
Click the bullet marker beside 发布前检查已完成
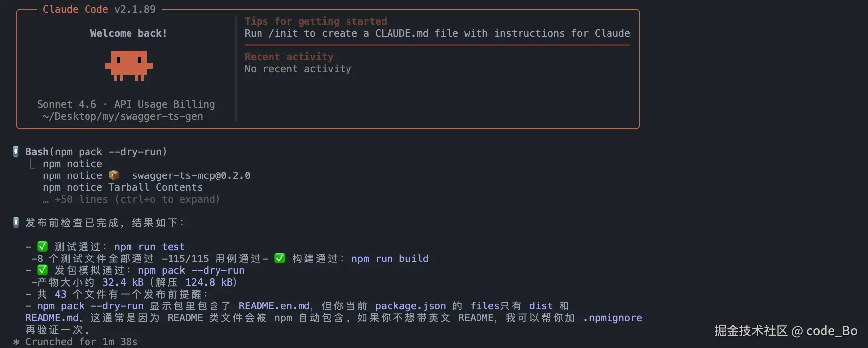[16, 222]
